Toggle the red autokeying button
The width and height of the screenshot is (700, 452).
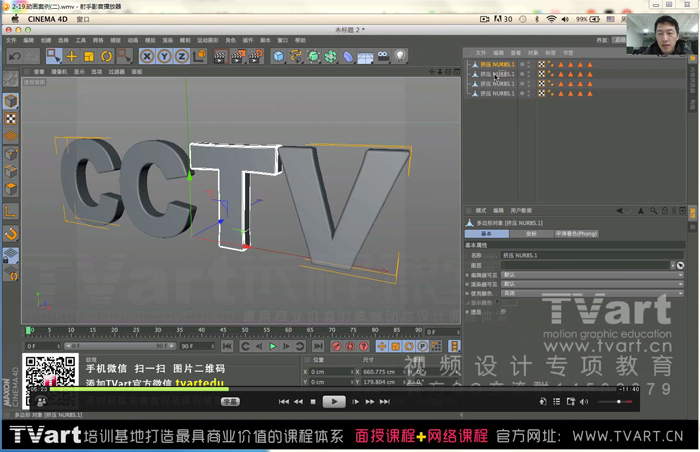pyautogui.click(x=350, y=346)
